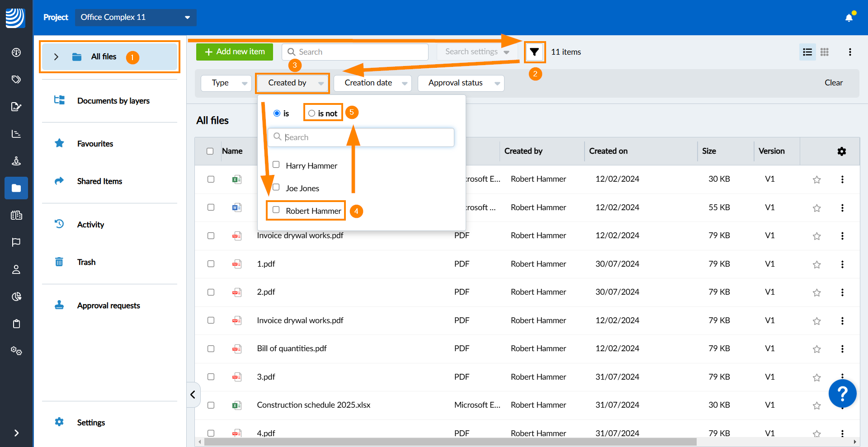Screen dimensions: 868x447
Task: Switch to grid view layout
Action: pyautogui.click(x=824, y=52)
